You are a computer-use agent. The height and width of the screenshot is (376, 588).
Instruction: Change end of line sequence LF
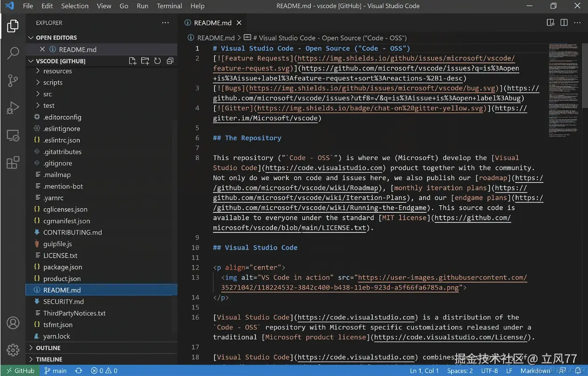coord(509,370)
